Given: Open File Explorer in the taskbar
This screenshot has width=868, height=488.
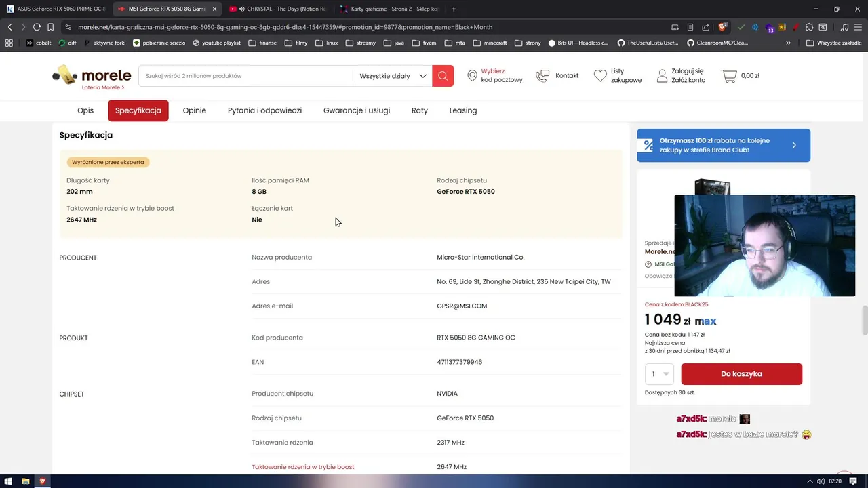Looking at the screenshot, I should (25, 481).
